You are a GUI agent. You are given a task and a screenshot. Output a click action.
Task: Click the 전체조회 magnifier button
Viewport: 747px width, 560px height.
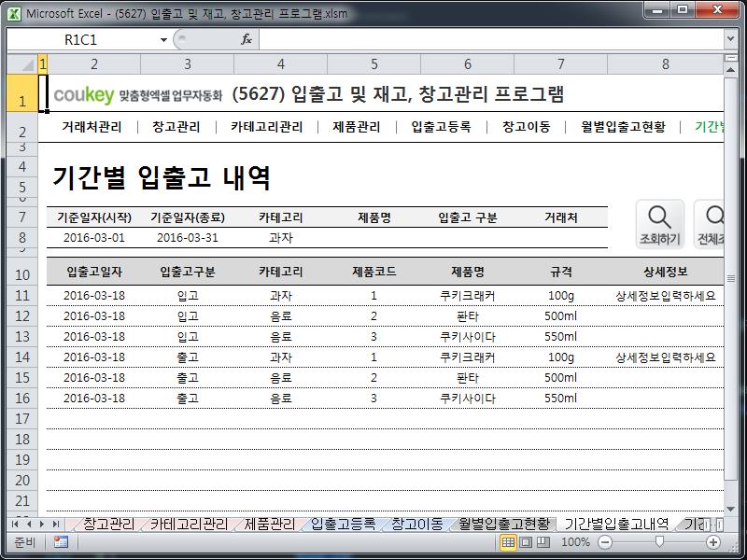pos(709,224)
